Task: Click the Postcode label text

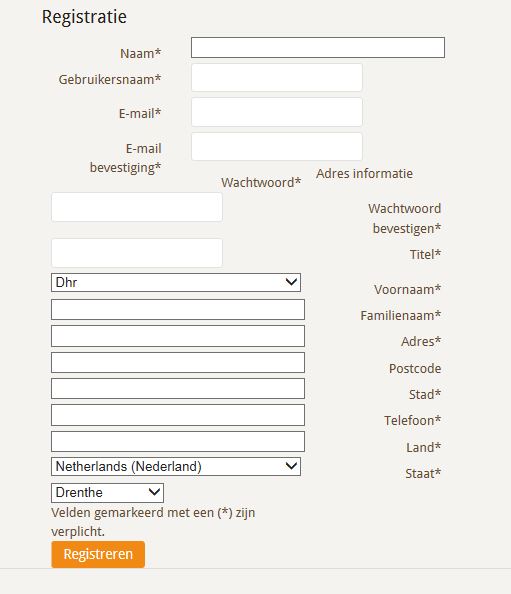Action: [415, 369]
